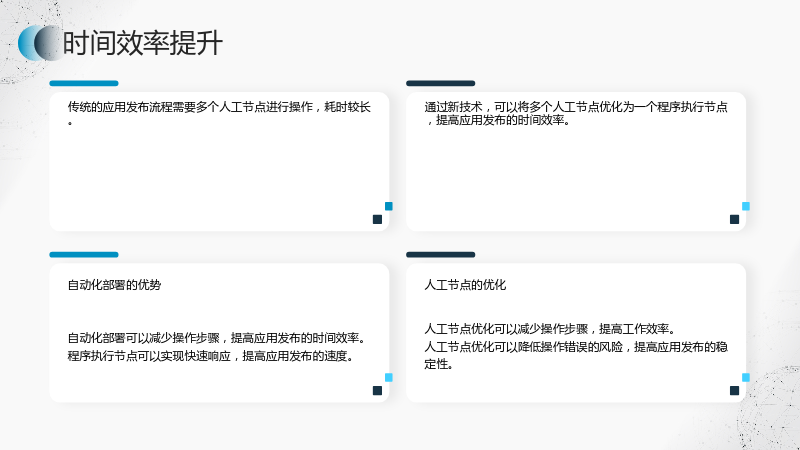The width and height of the screenshot is (800, 450).
Task: Select the heading 人工节点的优化
Action: pyautogui.click(x=465, y=285)
